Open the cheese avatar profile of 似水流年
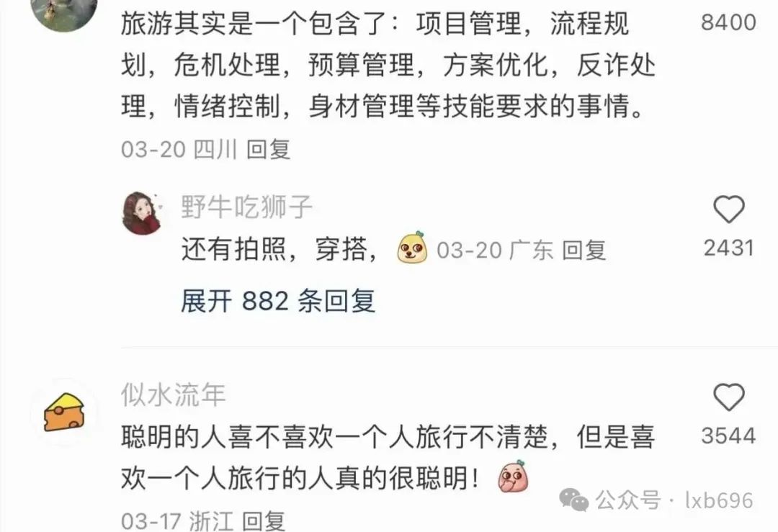This screenshot has width=778, height=532. point(65,412)
